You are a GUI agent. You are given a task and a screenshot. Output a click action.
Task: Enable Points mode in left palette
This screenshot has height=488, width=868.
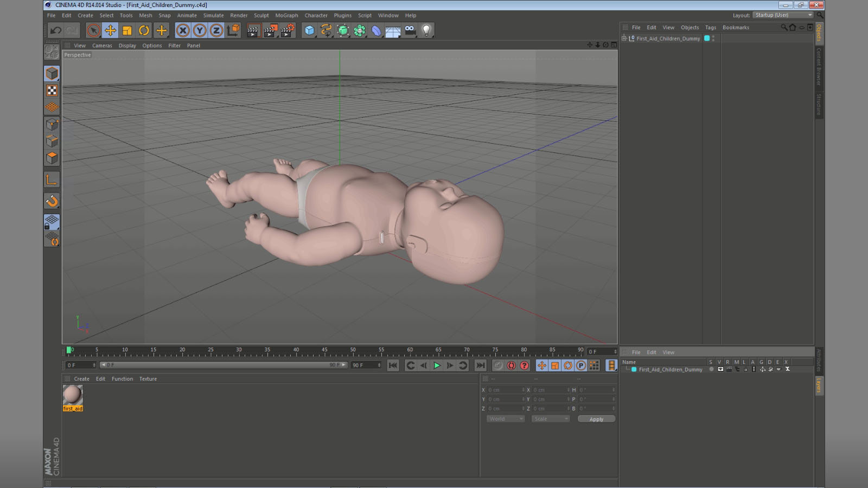pyautogui.click(x=52, y=124)
